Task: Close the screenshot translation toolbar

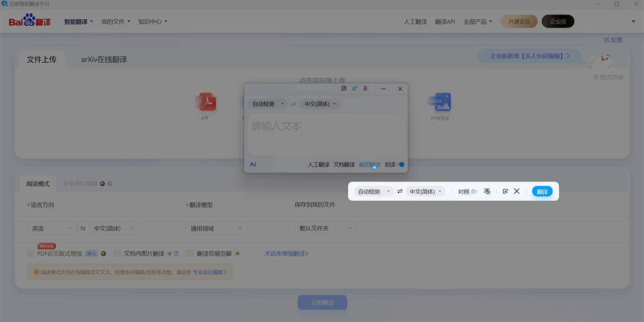Action: (517, 191)
